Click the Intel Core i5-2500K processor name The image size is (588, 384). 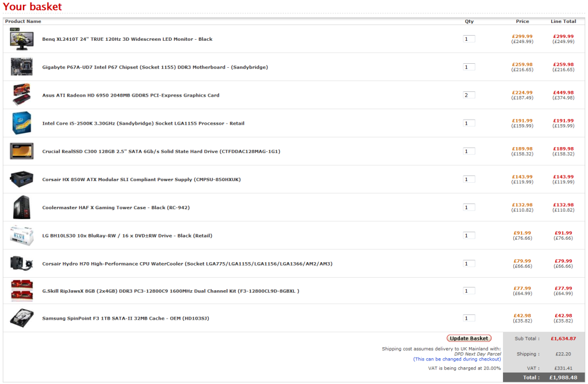[143, 124]
